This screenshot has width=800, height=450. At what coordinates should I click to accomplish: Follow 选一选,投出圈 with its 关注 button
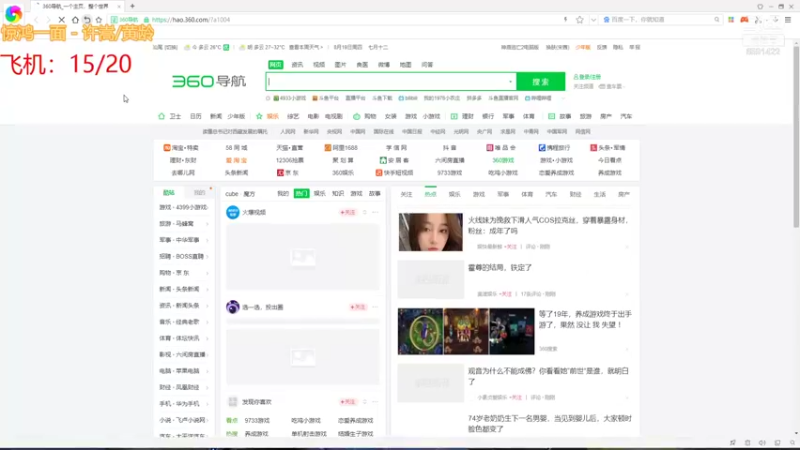pos(358,307)
